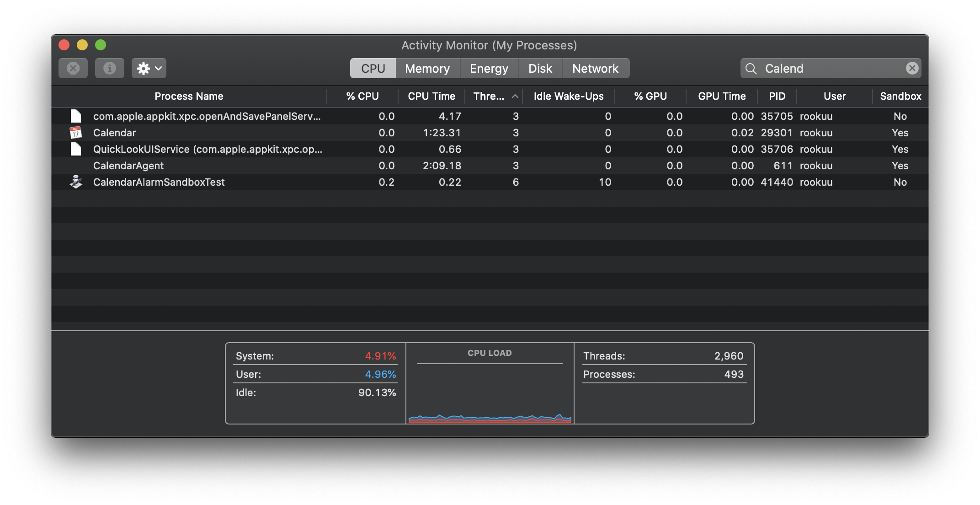
Task: Click the magnifying glass search icon
Action: tap(751, 69)
